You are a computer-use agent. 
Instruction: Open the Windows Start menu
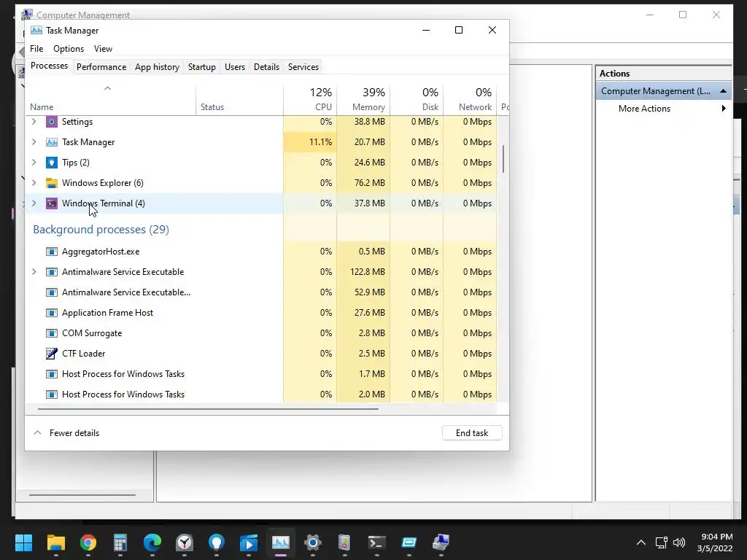[x=23, y=542]
